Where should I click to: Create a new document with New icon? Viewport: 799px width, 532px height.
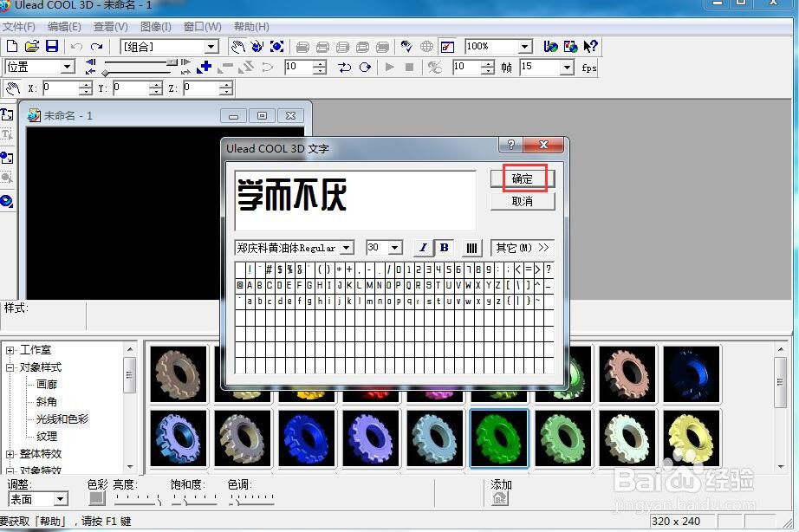tap(12, 47)
